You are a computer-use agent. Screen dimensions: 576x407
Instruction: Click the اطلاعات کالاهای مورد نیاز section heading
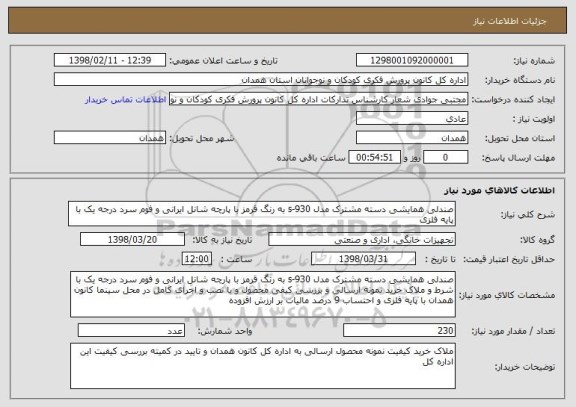click(500, 190)
